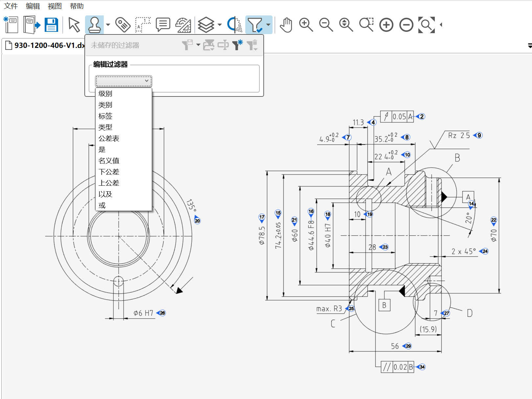The image size is (532, 399).
Task: Open the speech bubble comment tool
Action: tap(163, 25)
